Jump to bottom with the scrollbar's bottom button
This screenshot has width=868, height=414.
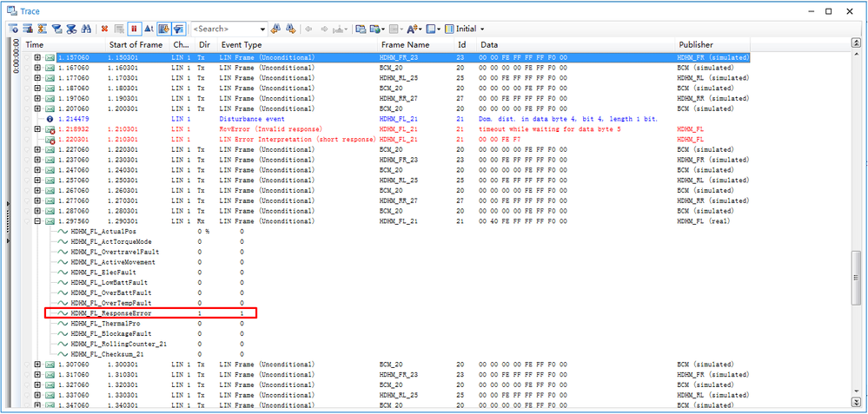(x=856, y=402)
